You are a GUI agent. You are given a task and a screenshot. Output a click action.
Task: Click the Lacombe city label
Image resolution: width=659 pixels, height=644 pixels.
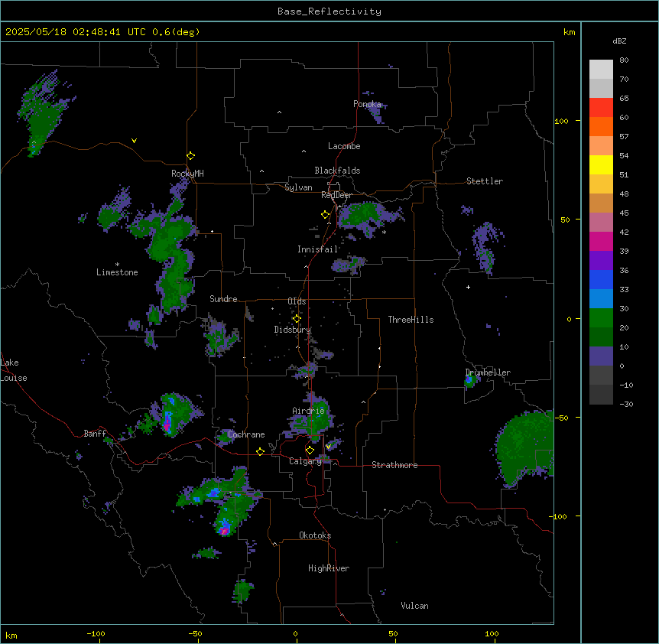tap(344, 146)
